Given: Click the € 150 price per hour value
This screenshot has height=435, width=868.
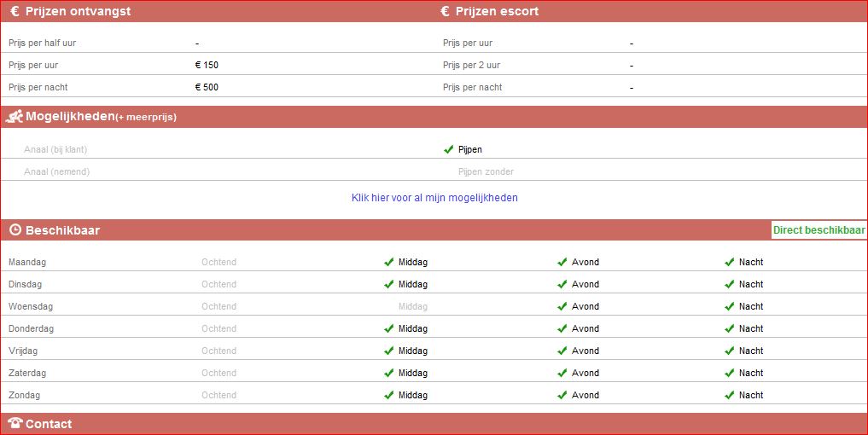Looking at the screenshot, I should 207,65.
